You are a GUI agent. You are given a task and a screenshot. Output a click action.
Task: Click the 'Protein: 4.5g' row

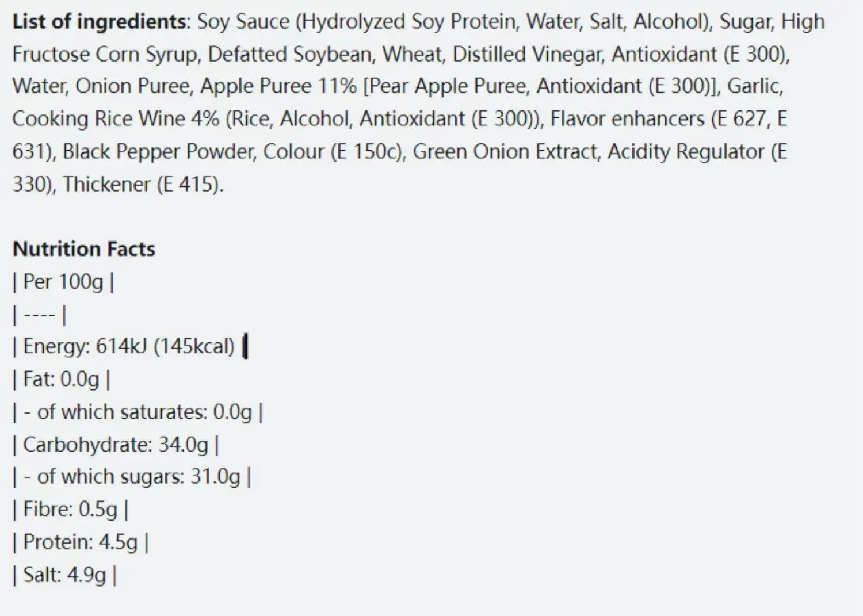click(80, 542)
